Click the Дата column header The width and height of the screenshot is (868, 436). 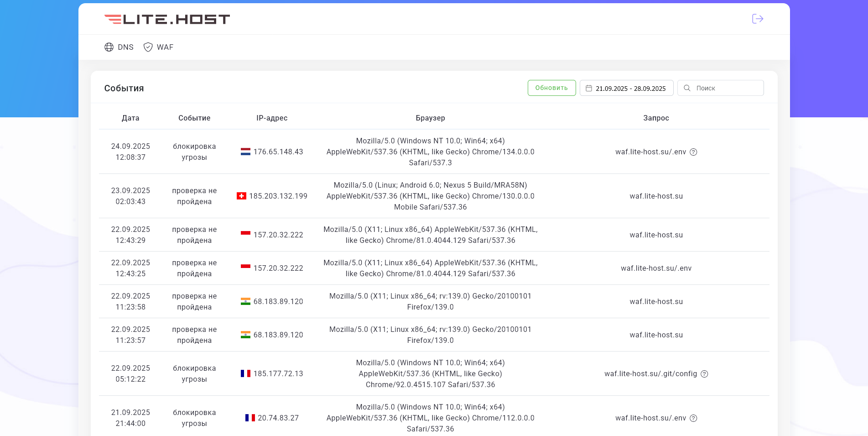click(130, 118)
